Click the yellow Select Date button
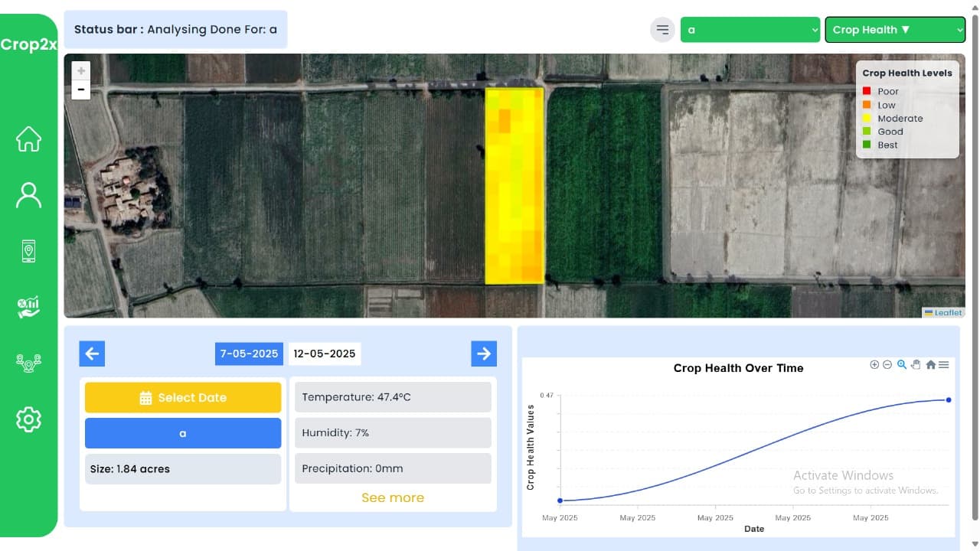 coord(182,397)
